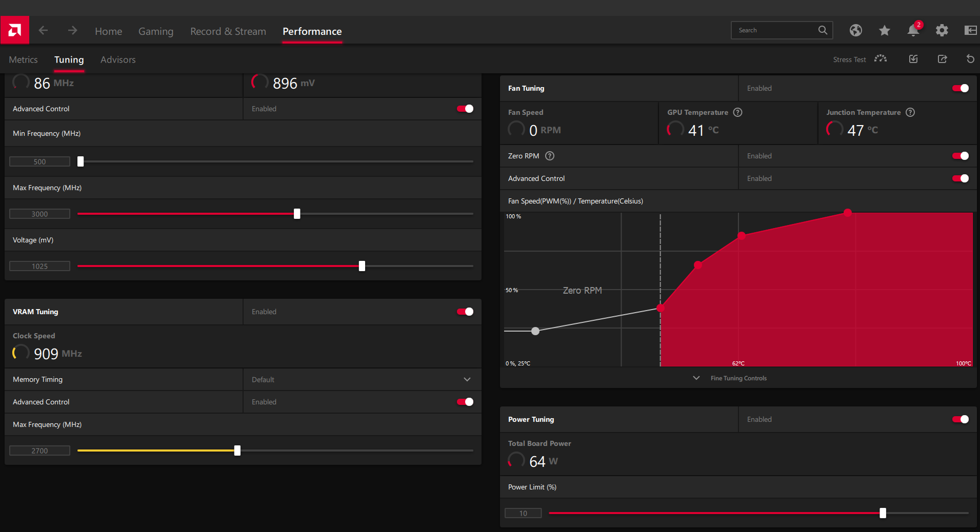
Task: Toggle Fan Tuning switch
Action: pyautogui.click(x=961, y=88)
